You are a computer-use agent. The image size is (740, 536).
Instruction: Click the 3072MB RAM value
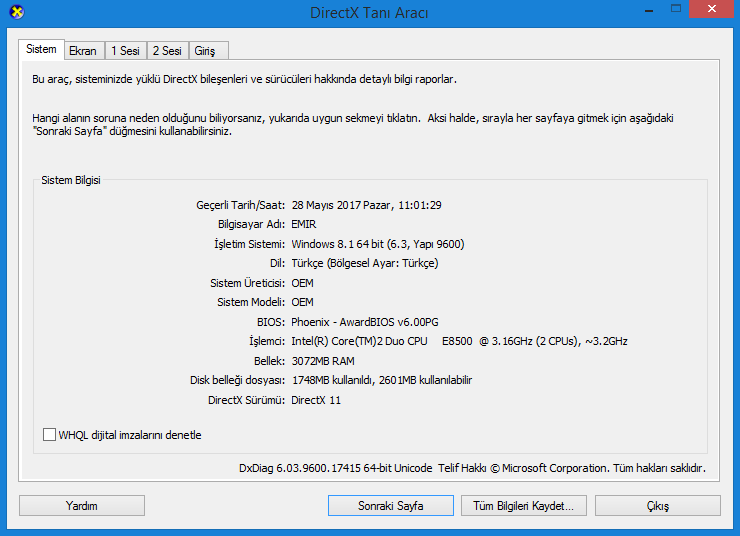point(323,361)
